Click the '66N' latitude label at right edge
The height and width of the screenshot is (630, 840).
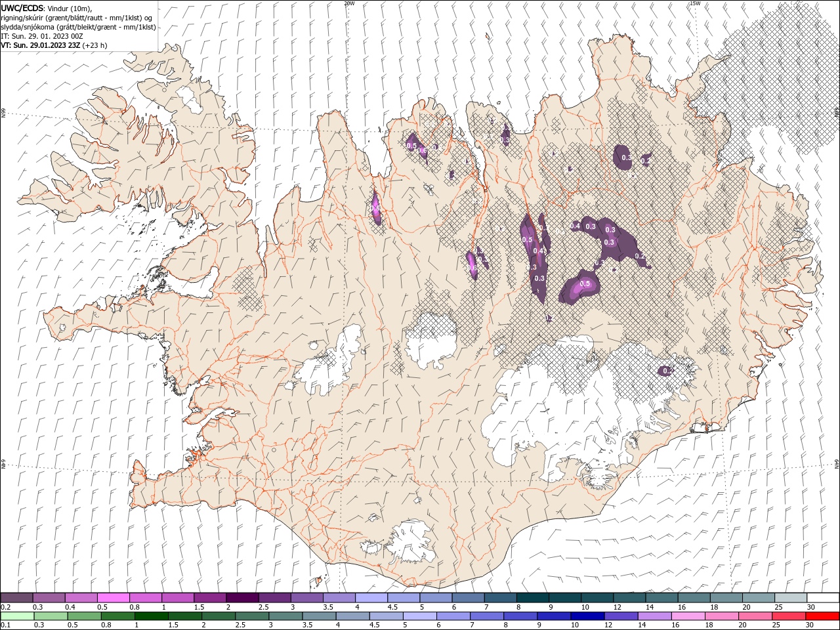click(837, 112)
